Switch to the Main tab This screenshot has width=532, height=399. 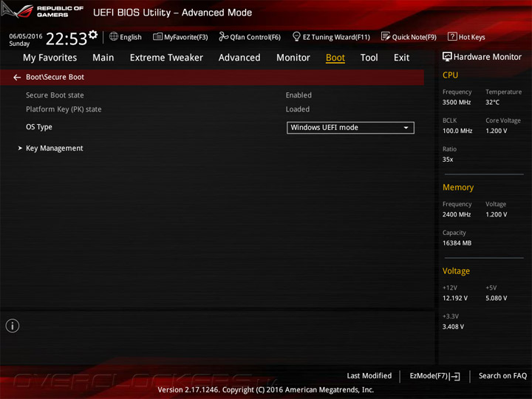coord(103,58)
